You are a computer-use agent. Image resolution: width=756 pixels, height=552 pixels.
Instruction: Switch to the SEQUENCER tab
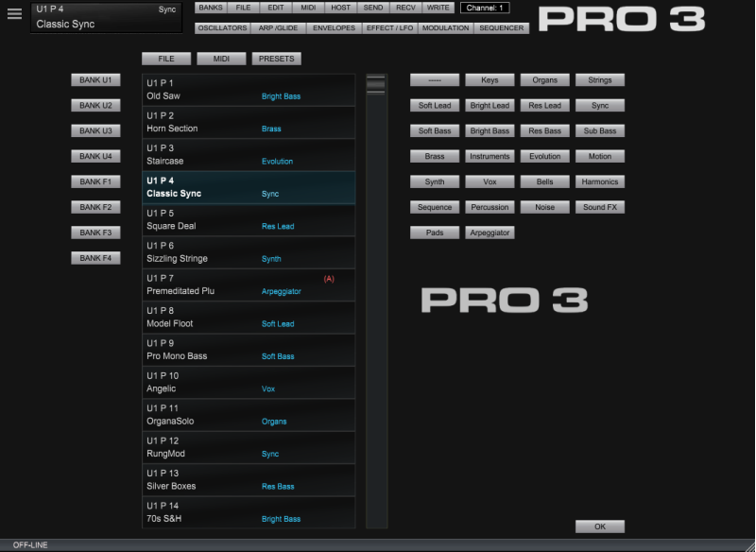click(502, 27)
